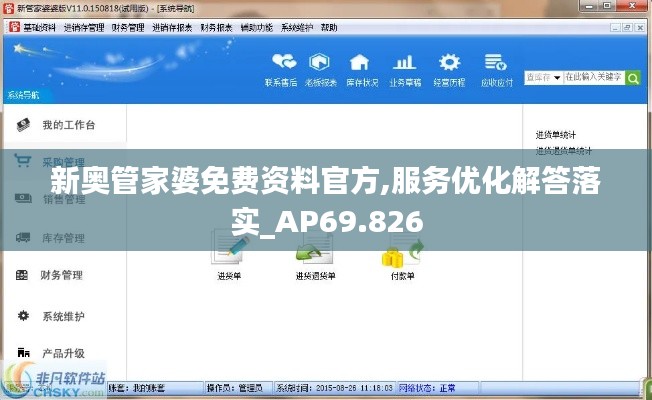Open the 进货退货单统计 link
The image size is (652, 400).
pyautogui.click(x=563, y=151)
